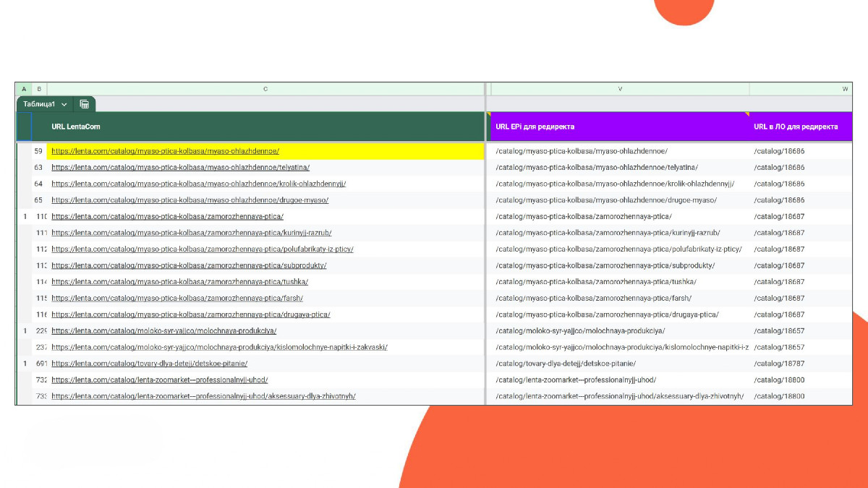The image size is (868, 488).
Task: Open the lenta.com link ending molochnaya-produkciya/
Action: coord(164,331)
